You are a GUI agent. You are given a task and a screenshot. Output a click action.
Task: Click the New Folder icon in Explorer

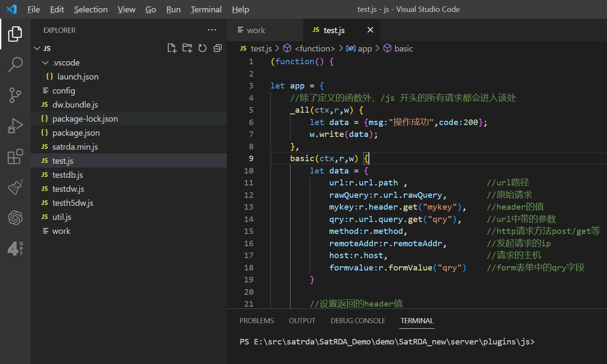187,48
